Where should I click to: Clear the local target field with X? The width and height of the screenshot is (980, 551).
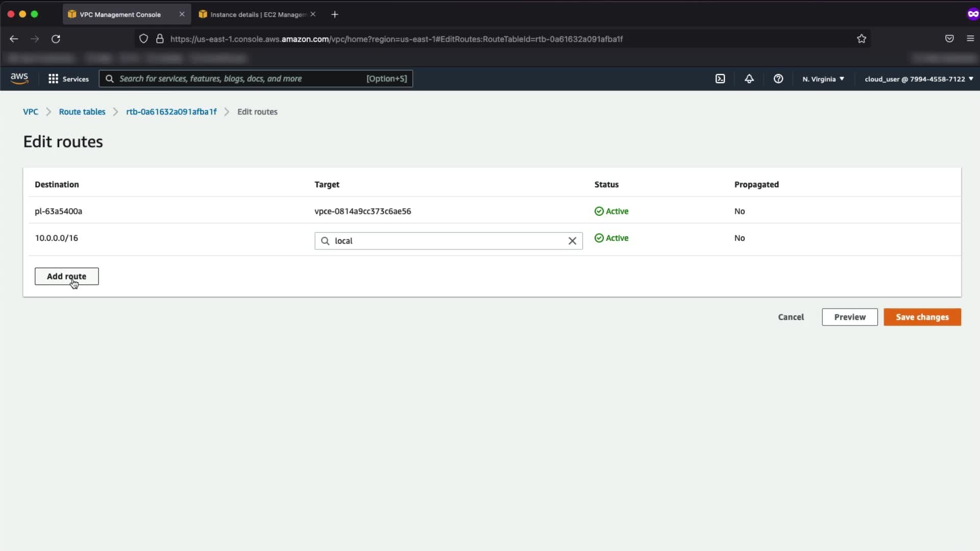(x=572, y=241)
